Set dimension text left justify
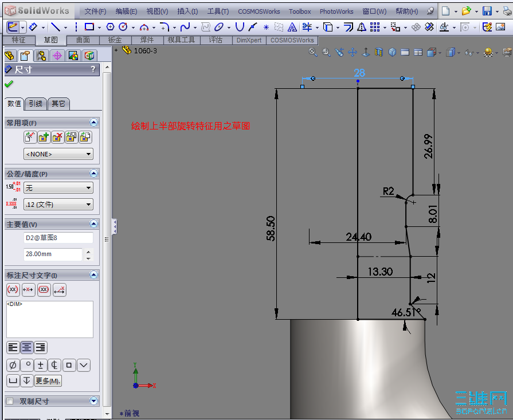The width and height of the screenshot is (513, 420). [13, 347]
